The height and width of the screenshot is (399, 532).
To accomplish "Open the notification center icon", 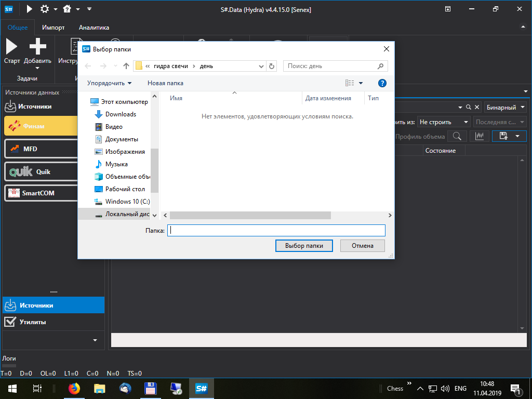I will click(x=515, y=389).
